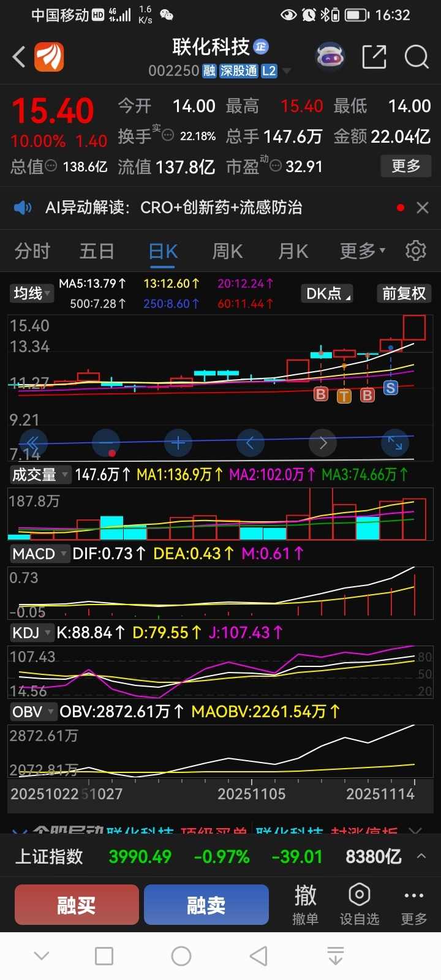Tap the 总值 info circle icon
This screenshot has height=980, width=441.
(x=51, y=166)
